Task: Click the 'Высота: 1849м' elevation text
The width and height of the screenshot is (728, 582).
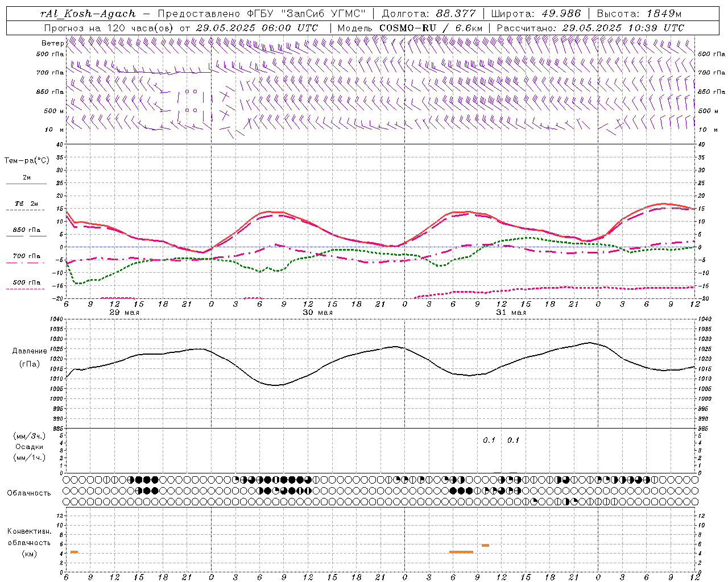Action: [x=639, y=14]
